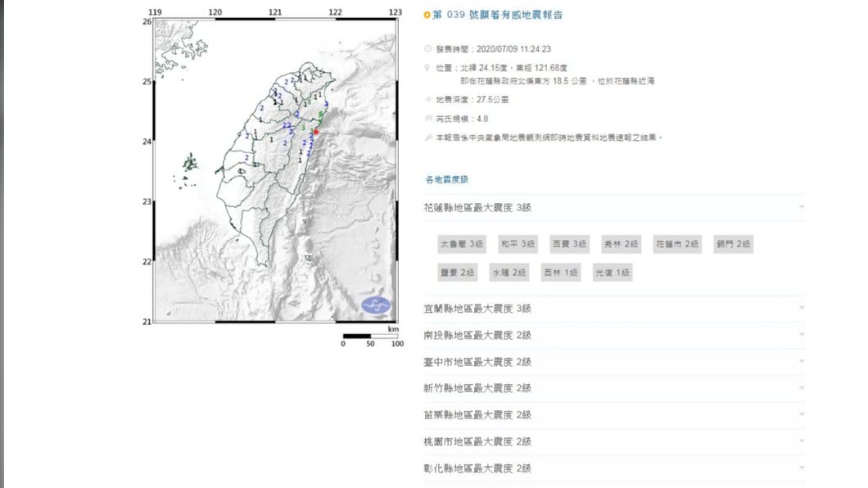Click the depth icon beside 地震深度
This screenshot has height=488, width=868.
(427, 100)
